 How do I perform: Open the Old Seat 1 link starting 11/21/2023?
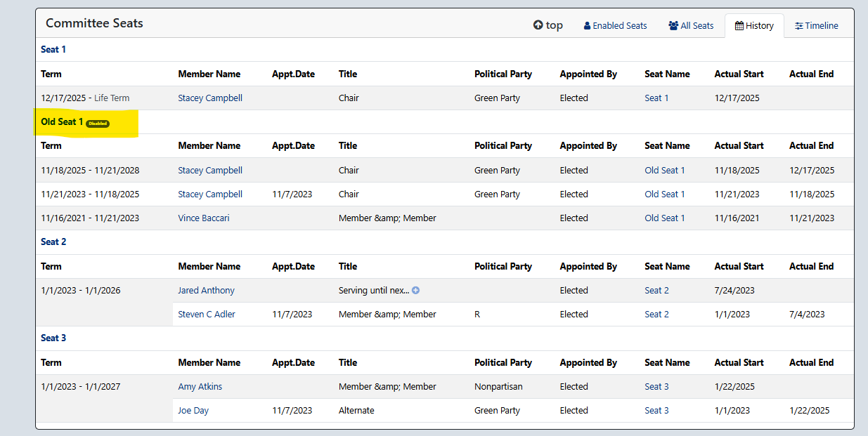(665, 194)
